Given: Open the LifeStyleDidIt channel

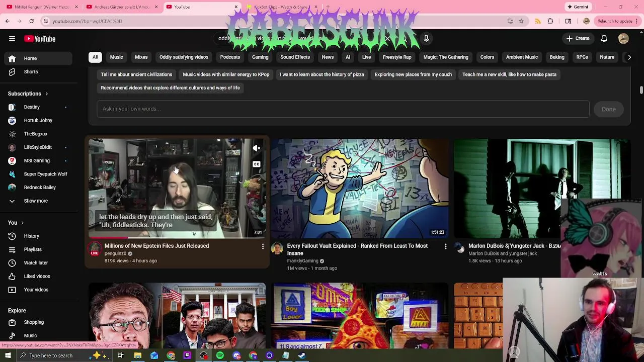Looking at the screenshot, I should 39,147.
